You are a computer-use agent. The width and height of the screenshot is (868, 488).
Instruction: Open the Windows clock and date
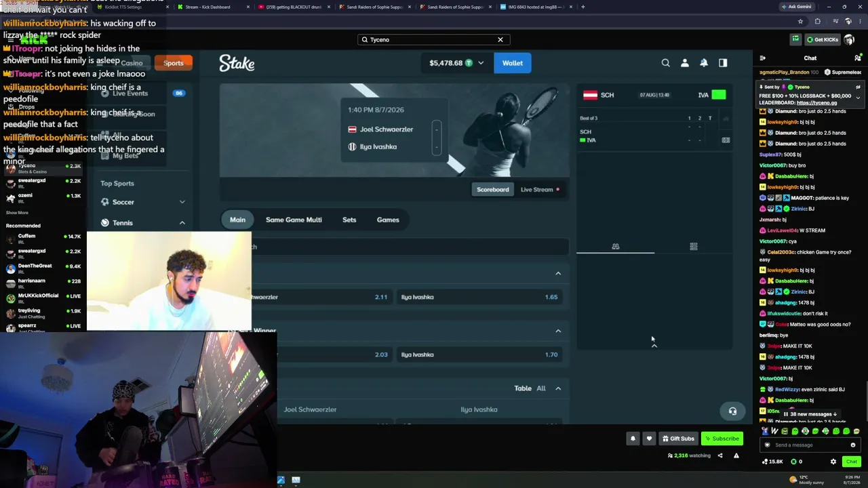(851, 480)
